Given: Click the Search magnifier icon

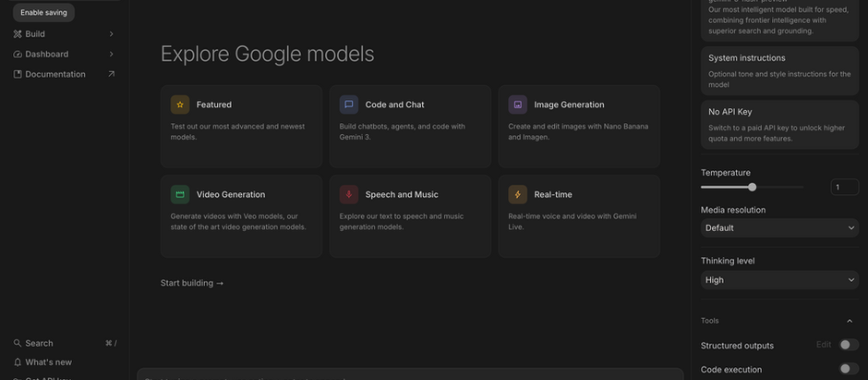Looking at the screenshot, I should point(18,343).
